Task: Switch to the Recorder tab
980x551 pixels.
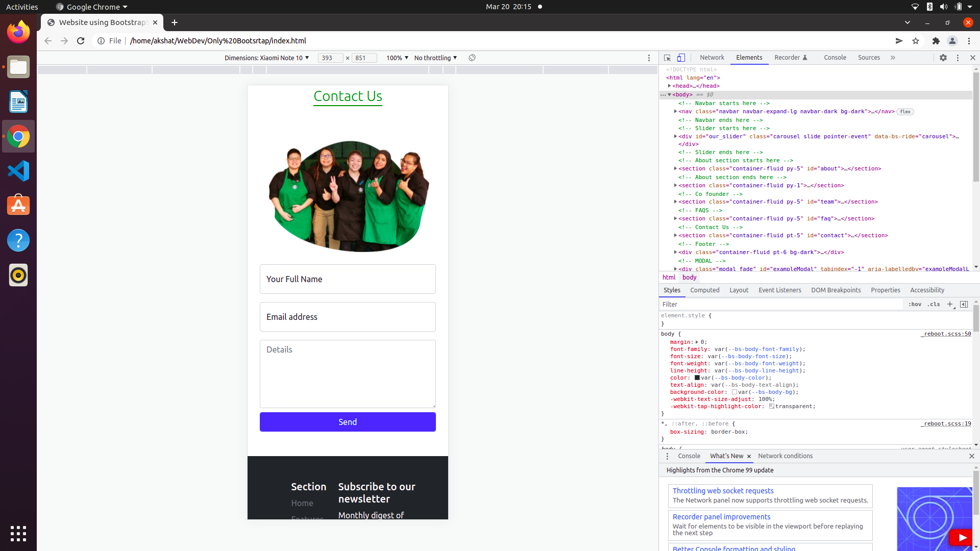Action: (791, 58)
